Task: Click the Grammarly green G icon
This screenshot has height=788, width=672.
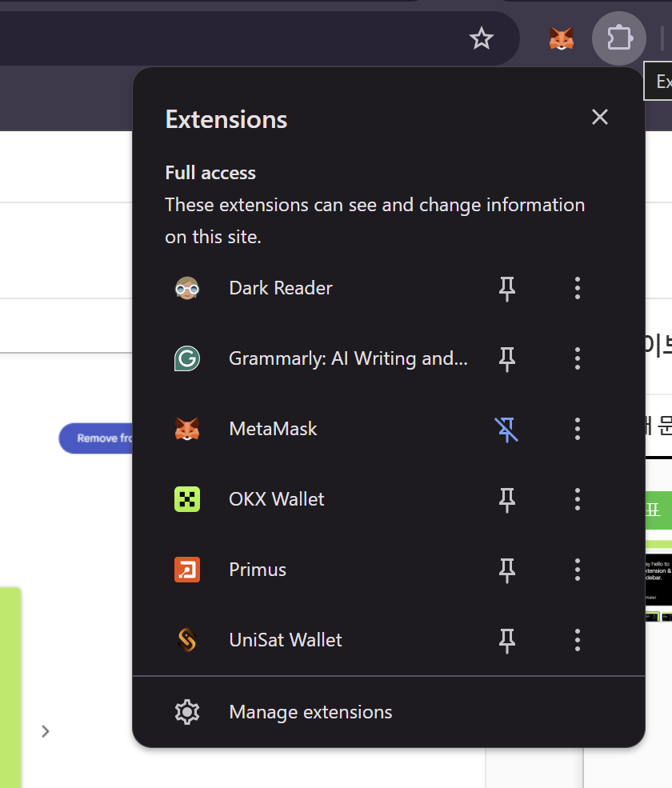Action: 187,358
